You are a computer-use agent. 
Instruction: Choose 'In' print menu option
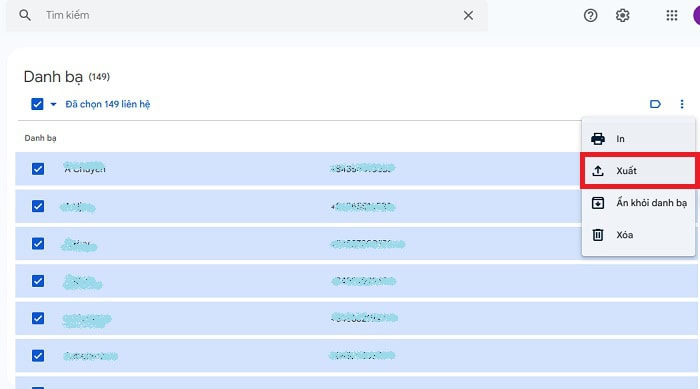point(638,138)
